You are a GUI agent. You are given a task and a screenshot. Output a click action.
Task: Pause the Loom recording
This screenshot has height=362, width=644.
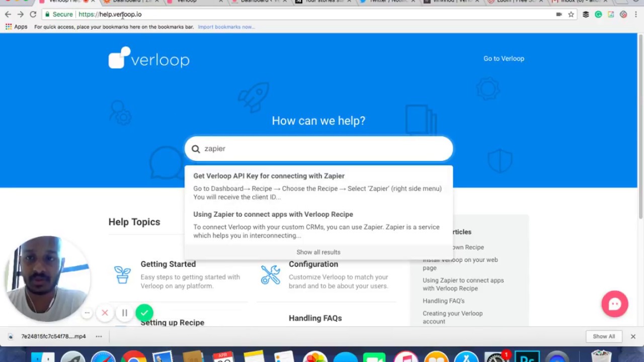point(124,313)
